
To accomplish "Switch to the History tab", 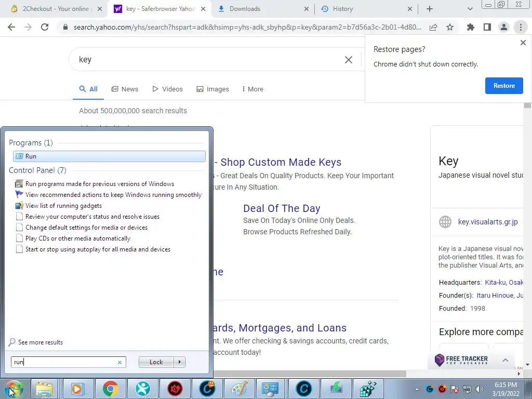I will (x=366, y=9).
